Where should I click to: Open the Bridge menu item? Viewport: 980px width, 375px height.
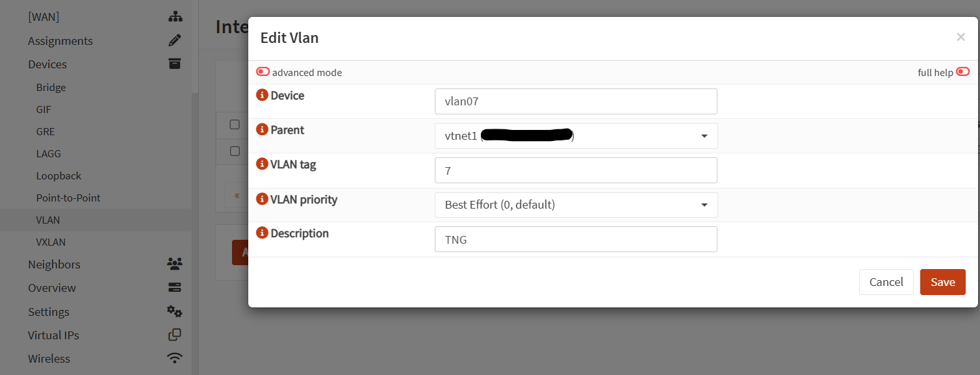click(x=51, y=87)
